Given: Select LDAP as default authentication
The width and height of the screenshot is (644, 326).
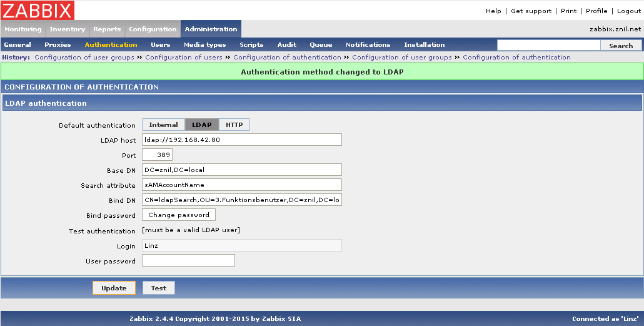Looking at the screenshot, I should tap(201, 125).
